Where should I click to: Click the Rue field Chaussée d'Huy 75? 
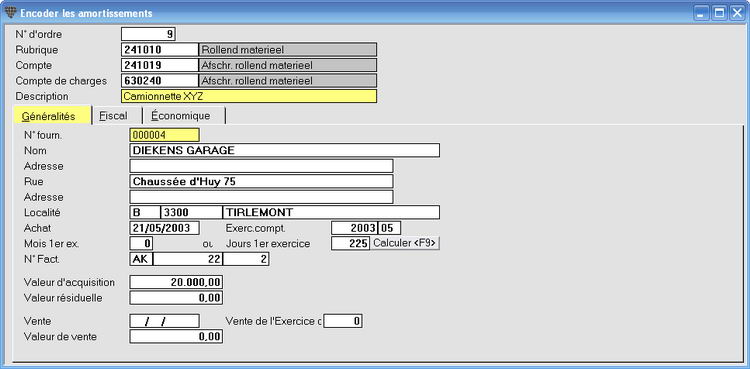coord(261,181)
